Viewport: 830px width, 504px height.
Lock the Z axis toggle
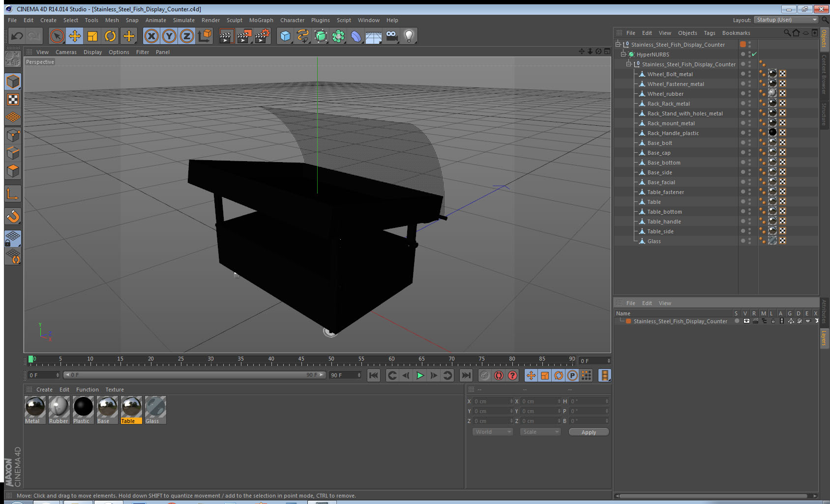tap(187, 36)
